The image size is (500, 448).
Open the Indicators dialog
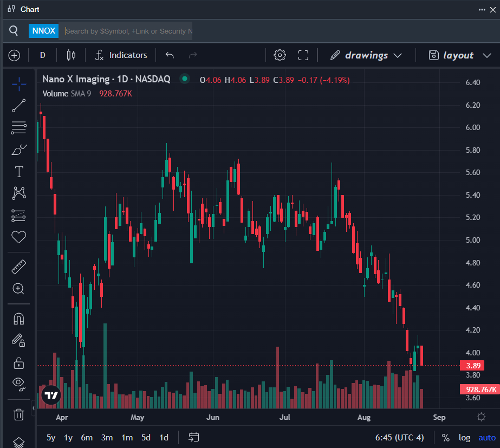click(121, 55)
